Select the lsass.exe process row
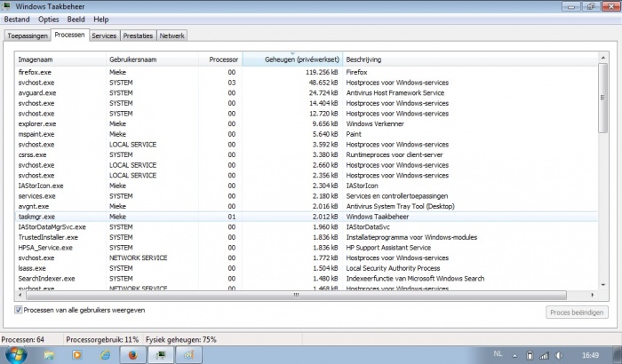The height and width of the screenshot is (364, 622). pos(307,268)
